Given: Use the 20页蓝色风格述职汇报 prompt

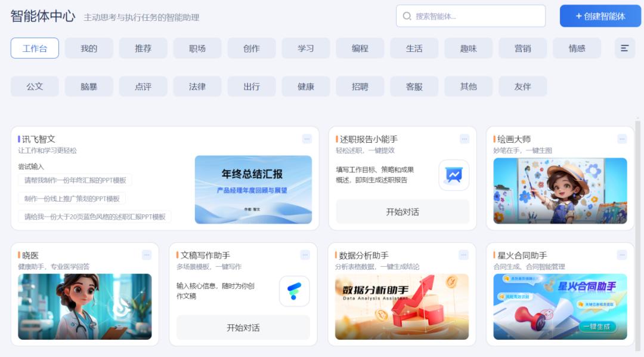Looking at the screenshot, I should pos(95,217).
